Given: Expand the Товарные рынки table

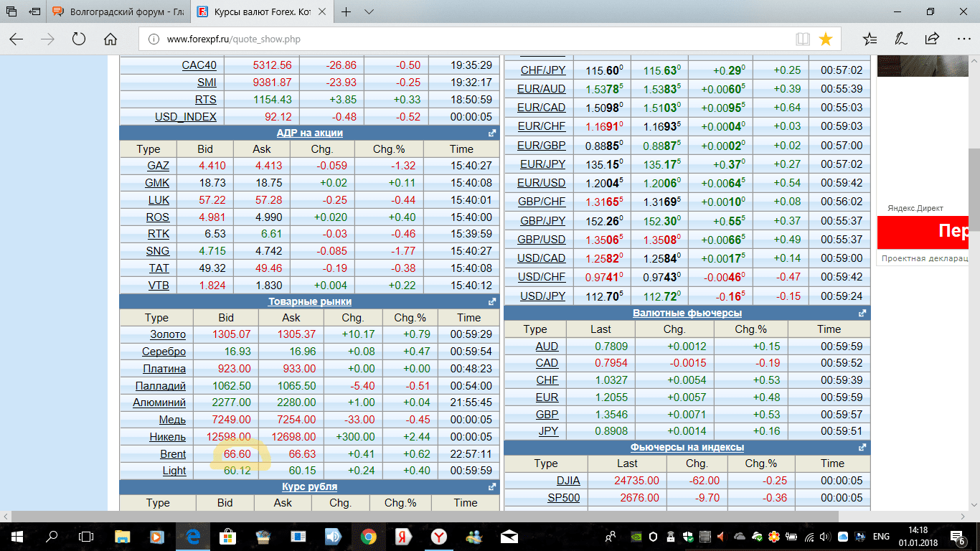Looking at the screenshot, I should pos(492,302).
